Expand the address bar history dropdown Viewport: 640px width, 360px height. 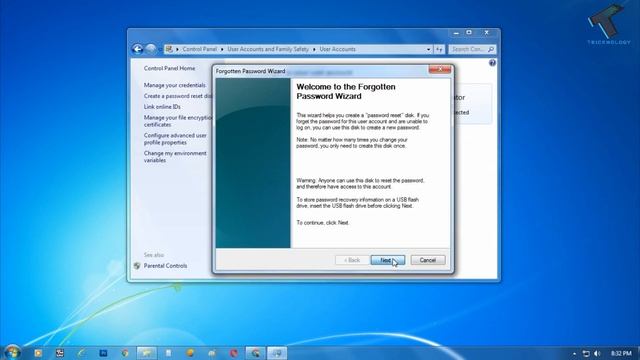428,49
